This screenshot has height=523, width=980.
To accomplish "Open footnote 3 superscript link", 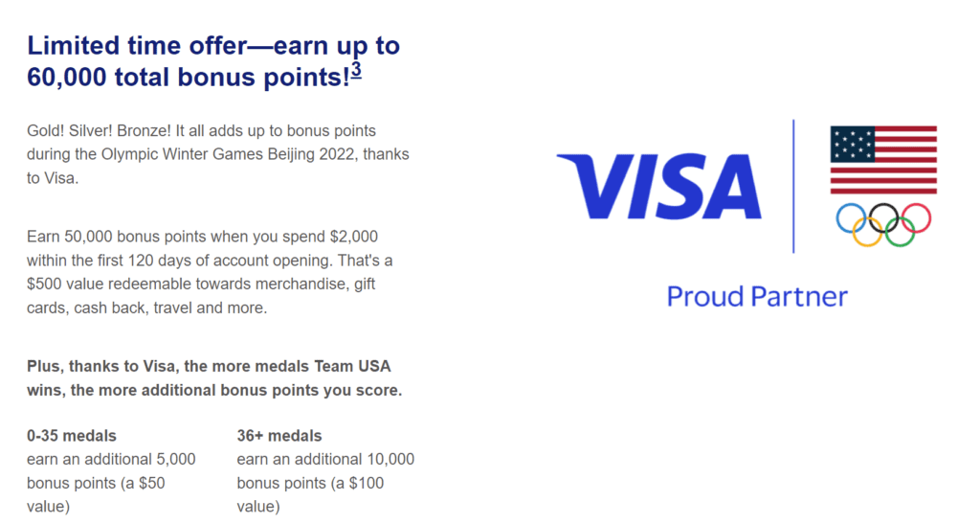I will pyautogui.click(x=356, y=70).
